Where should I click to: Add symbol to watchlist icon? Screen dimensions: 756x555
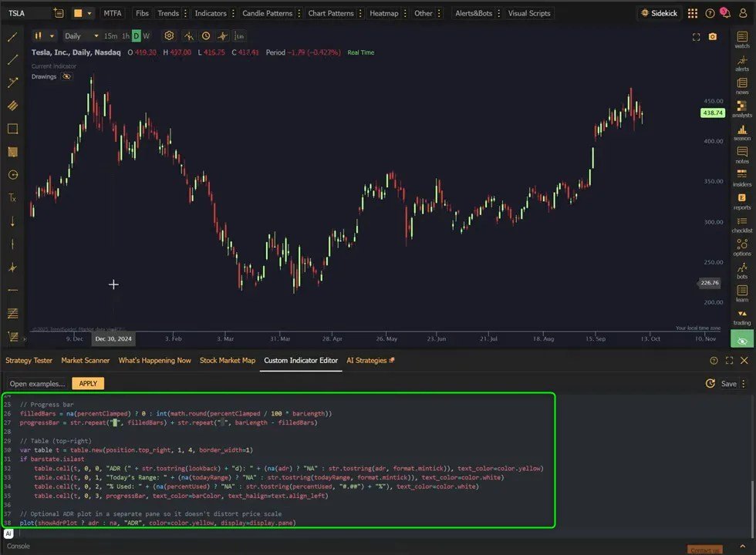point(59,13)
